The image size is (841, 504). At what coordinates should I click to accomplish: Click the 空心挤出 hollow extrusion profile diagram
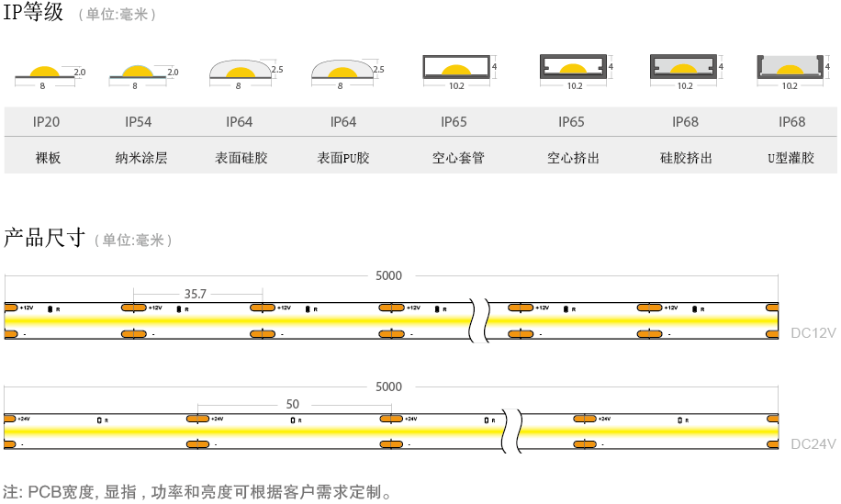coord(573,68)
